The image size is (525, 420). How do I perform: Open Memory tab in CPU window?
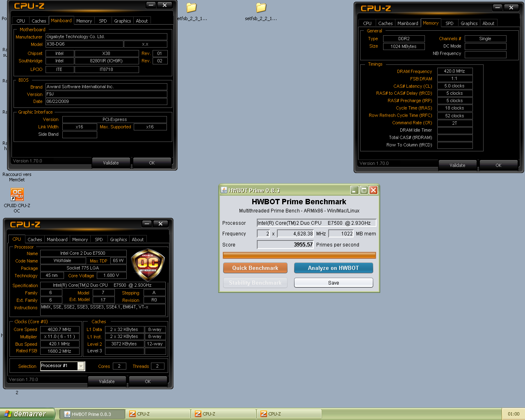click(x=80, y=240)
